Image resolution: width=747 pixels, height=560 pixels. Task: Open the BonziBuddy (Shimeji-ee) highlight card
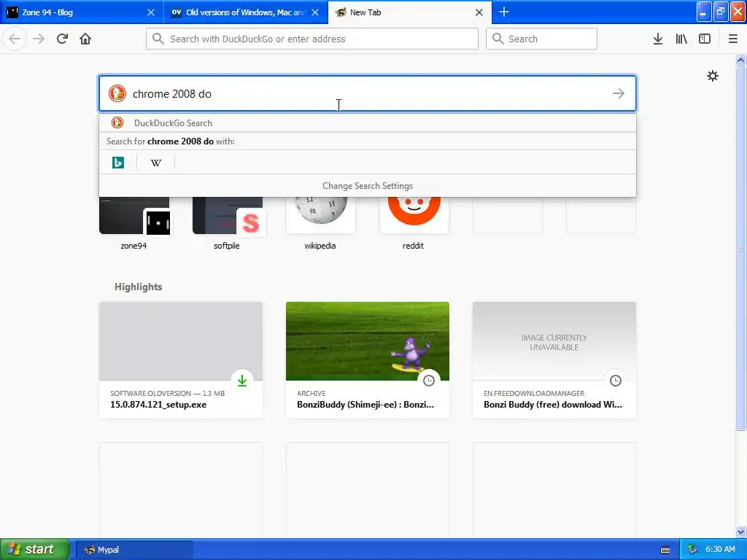[368, 360]
